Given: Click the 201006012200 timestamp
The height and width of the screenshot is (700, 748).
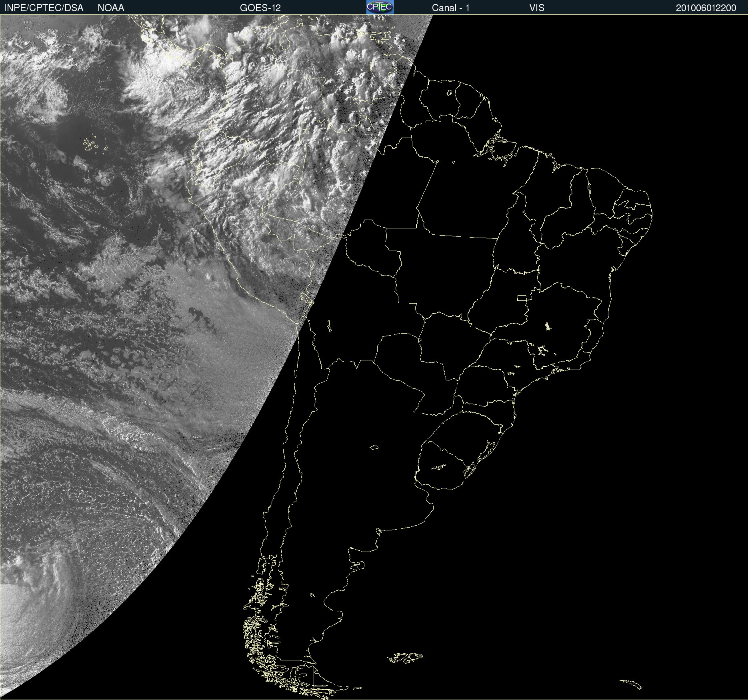Looking at the screenshot, I should [x=706, y=8].
